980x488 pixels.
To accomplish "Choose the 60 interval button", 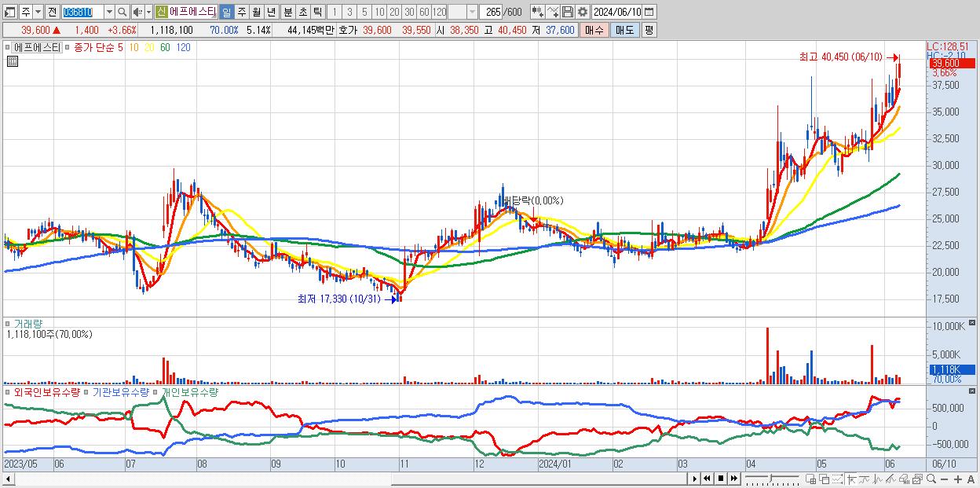I will (x=424, y=12).
